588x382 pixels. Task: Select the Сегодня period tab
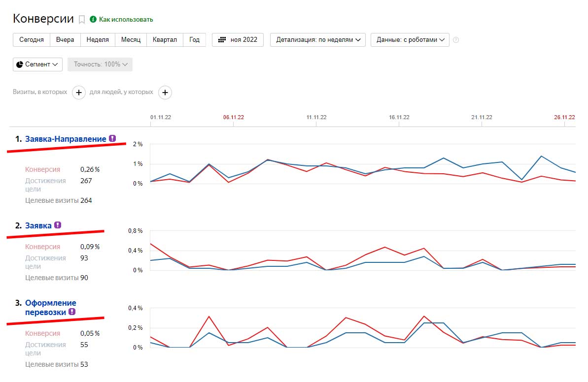(x=32, y=40)
